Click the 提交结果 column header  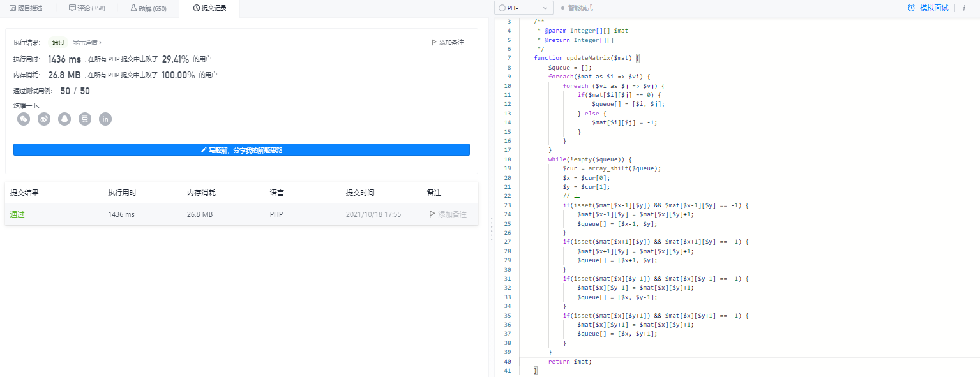point(24,193)
